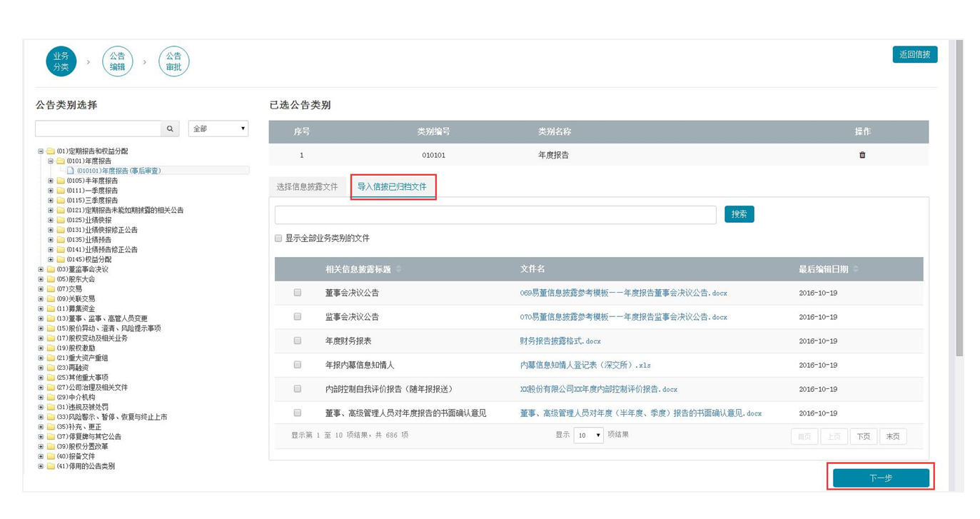Click the 返回信披 button

coord(915,54)
